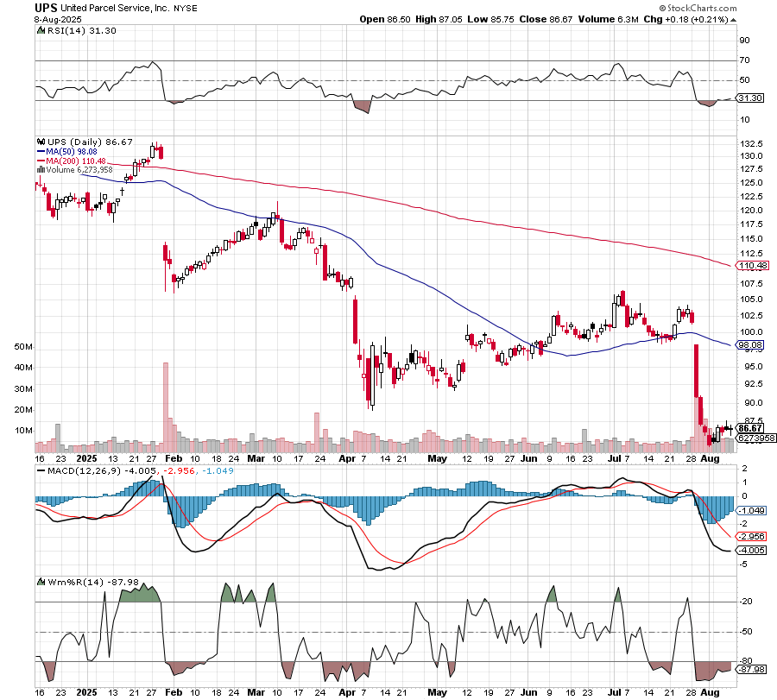Click the "Aug" label beneath the Williams %R panel
This screenshot has width=777, height=700.
point(710,692)
